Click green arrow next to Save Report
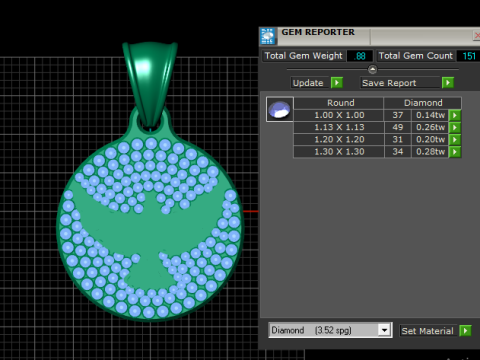Screen dimensions: 480x360 [x=448, y=83]
